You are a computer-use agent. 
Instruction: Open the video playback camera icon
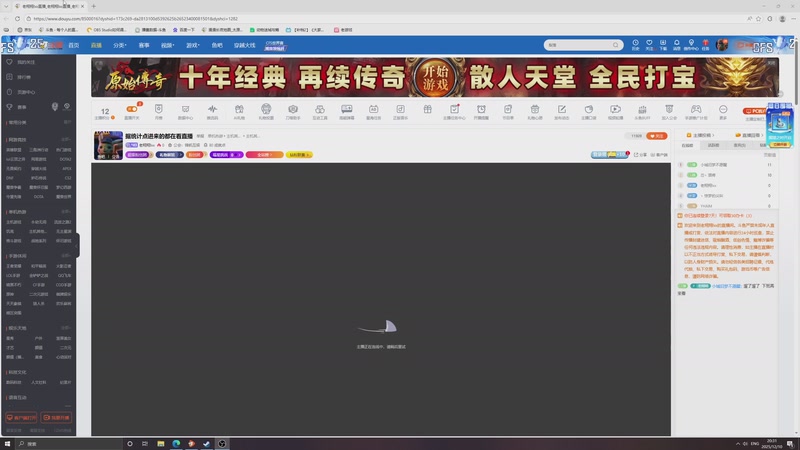[615, 109]
